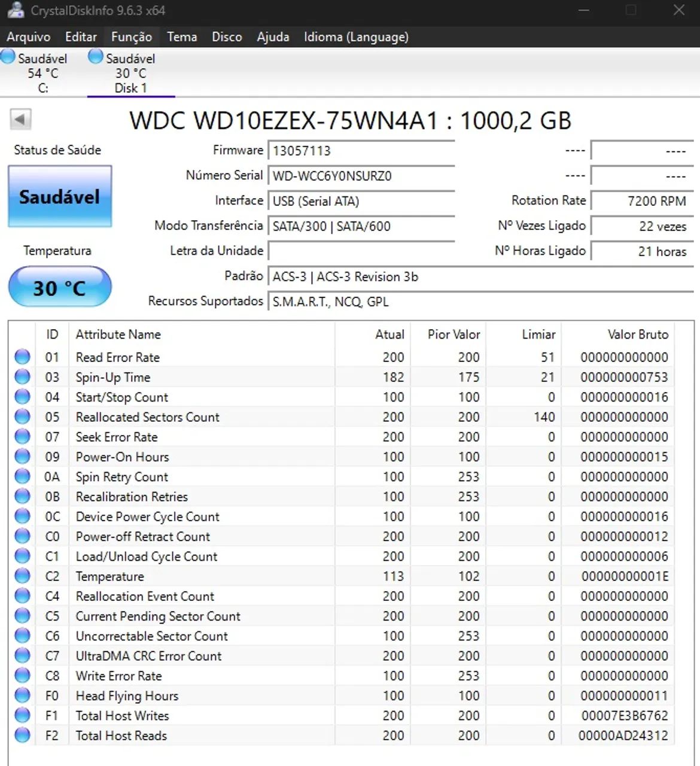Screen dimensions: 700x766
Task: Click status orb of Head Flying Hours row
Action: [x=22, y=695]
